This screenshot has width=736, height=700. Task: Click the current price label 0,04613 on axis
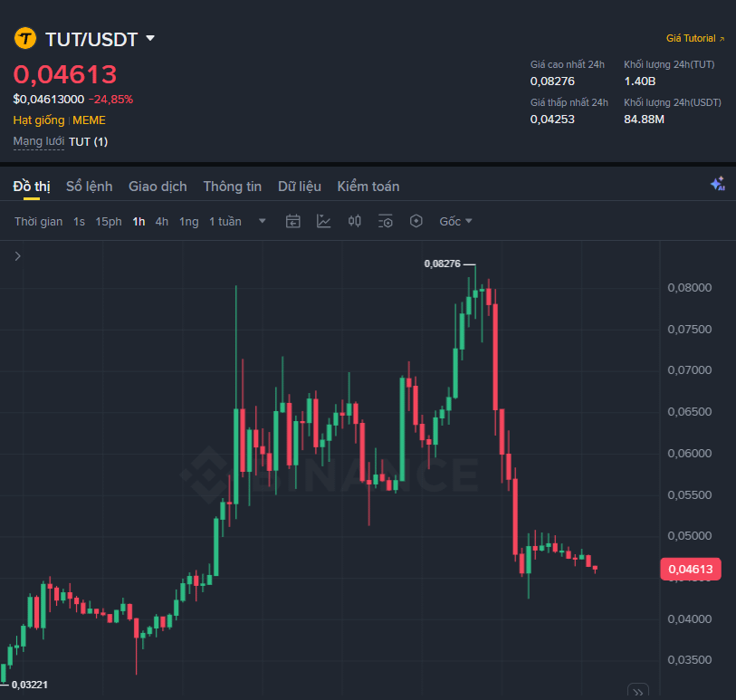[691, 570]
